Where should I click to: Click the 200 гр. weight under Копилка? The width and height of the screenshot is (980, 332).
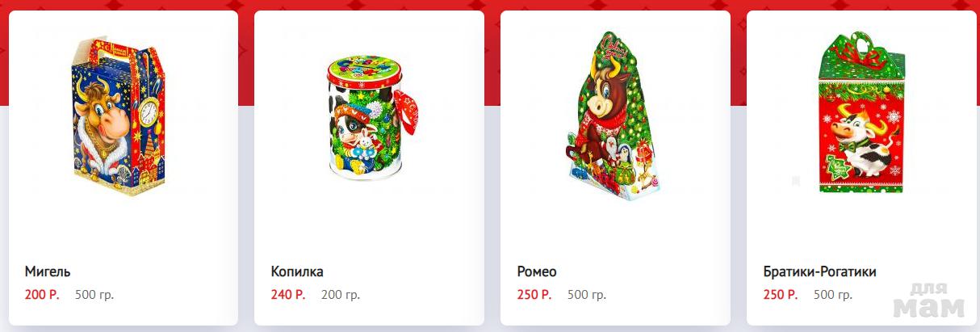pos(341,295)
